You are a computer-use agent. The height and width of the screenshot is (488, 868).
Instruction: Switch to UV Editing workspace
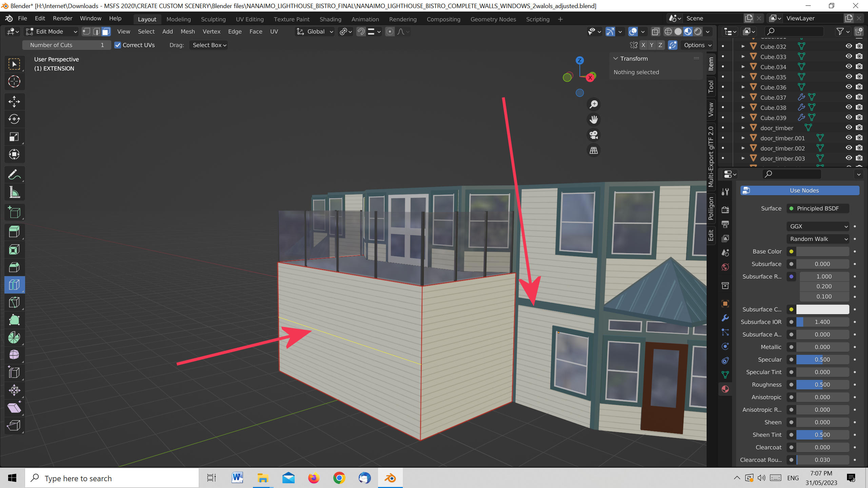250,19
